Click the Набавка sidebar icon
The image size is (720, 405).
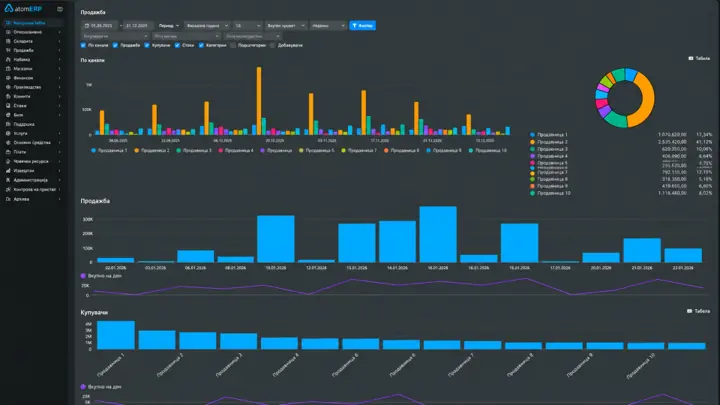8,60
